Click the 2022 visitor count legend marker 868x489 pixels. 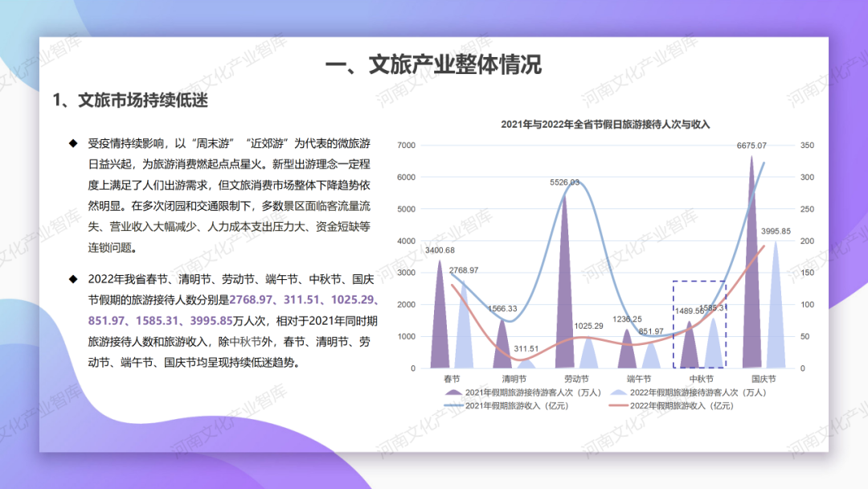tap(618, 392)
